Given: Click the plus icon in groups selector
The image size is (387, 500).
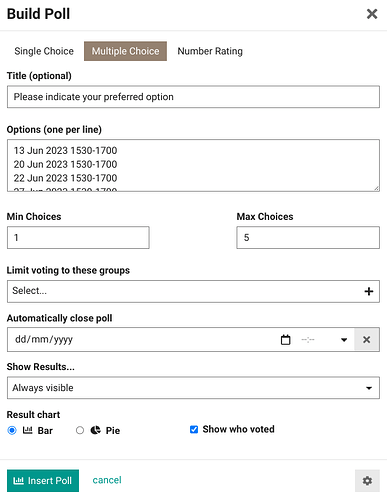Looking at the screenshot, I should [x=369, y=291].
